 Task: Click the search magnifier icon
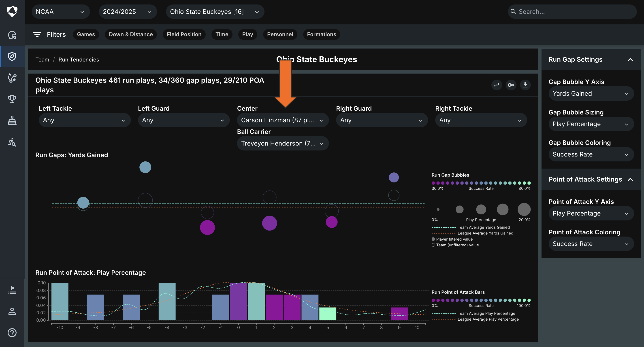pyautogui.click(x=513, y=11)
